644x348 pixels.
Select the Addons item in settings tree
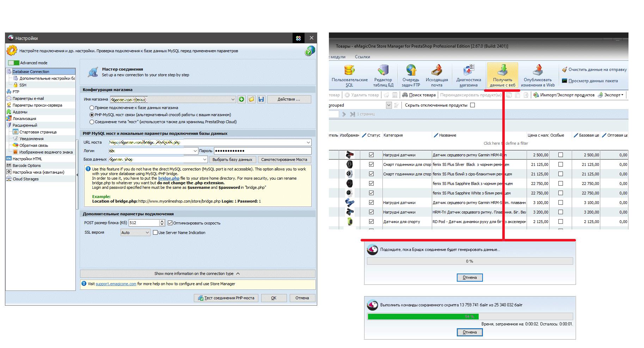coord(20,112)
